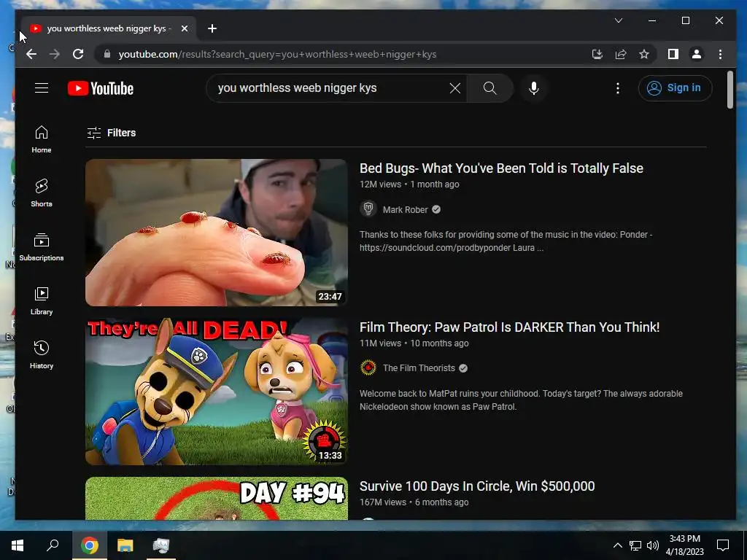Click the browser forward arrow
Image resolution: width=747 pixels, height=560 pixels.
(x=55, y=54)
